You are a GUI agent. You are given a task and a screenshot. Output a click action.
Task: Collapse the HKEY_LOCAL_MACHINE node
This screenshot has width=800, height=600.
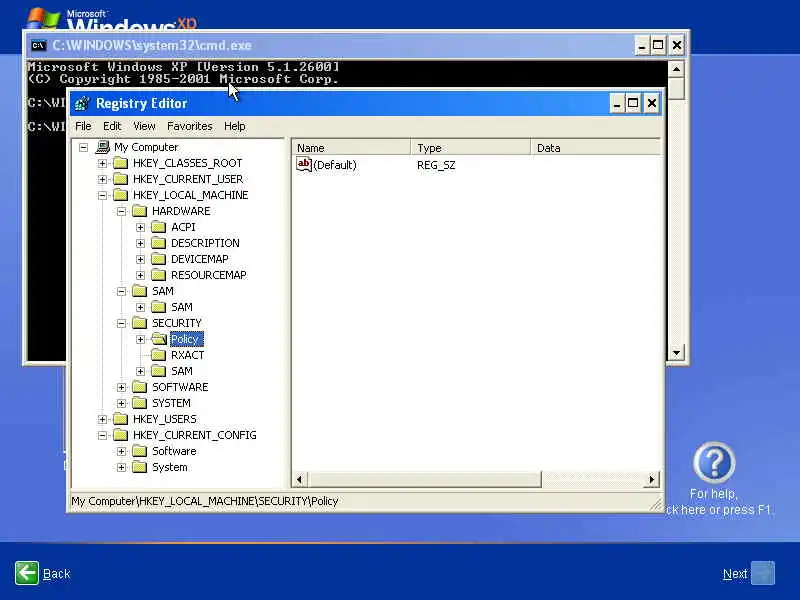[x=103, y=195]
